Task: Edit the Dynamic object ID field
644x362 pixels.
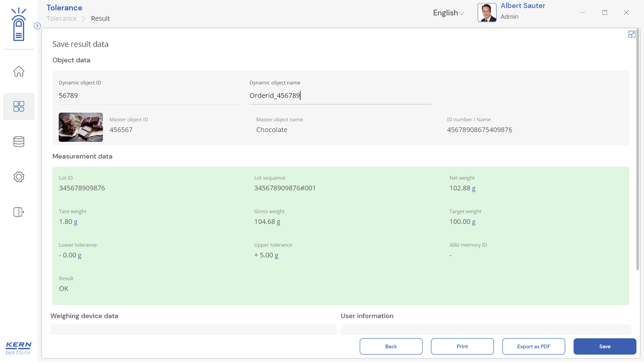Action: point(149,96)
